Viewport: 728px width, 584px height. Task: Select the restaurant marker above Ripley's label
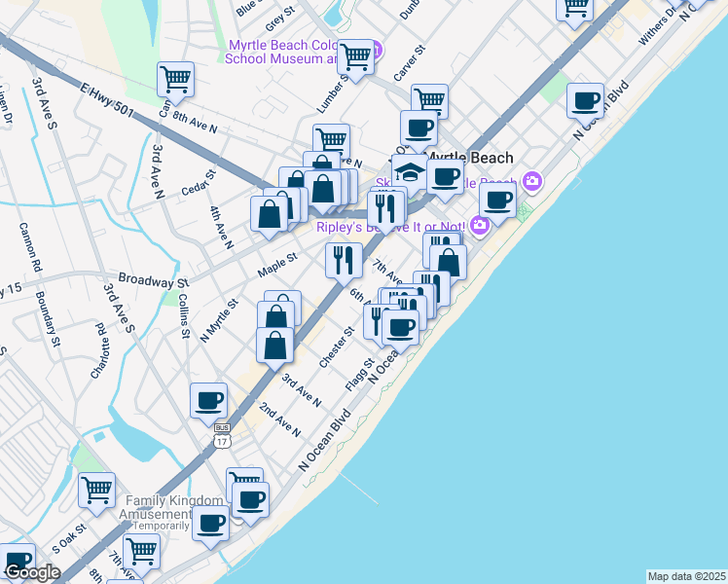tap(385, 208)
